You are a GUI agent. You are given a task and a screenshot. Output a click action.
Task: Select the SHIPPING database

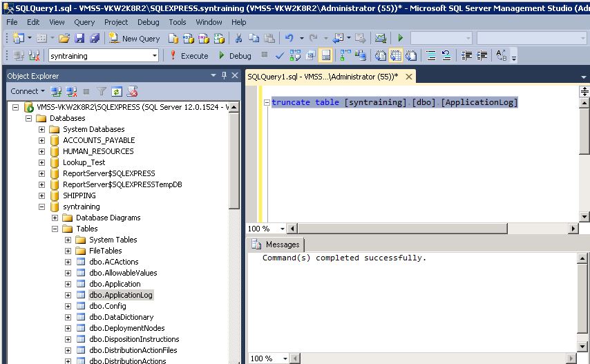(x=79, y=195)
